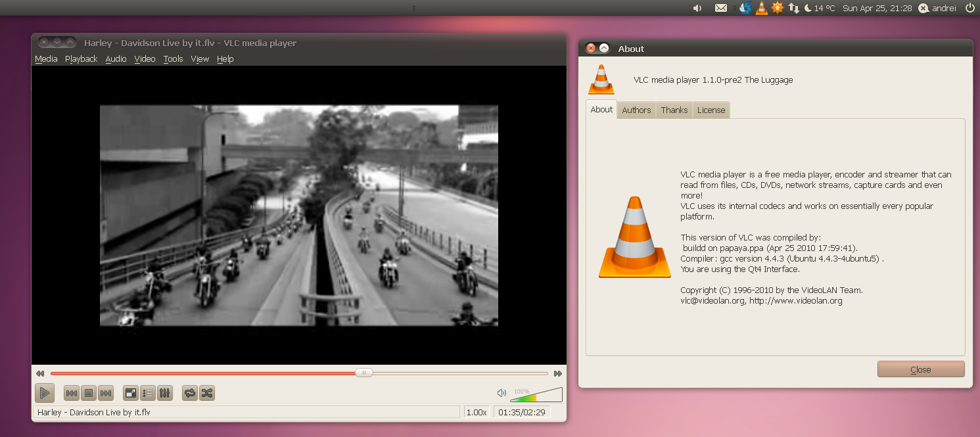Open the mail envelope indicator
This screenshot has height=437, width=980.
pos(721,8)
